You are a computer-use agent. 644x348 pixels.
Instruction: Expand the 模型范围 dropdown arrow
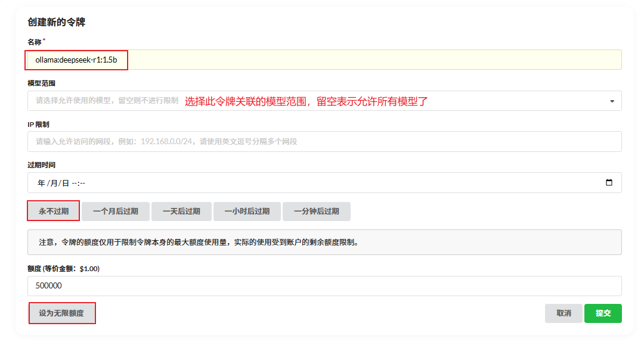(x=612, y=101)
